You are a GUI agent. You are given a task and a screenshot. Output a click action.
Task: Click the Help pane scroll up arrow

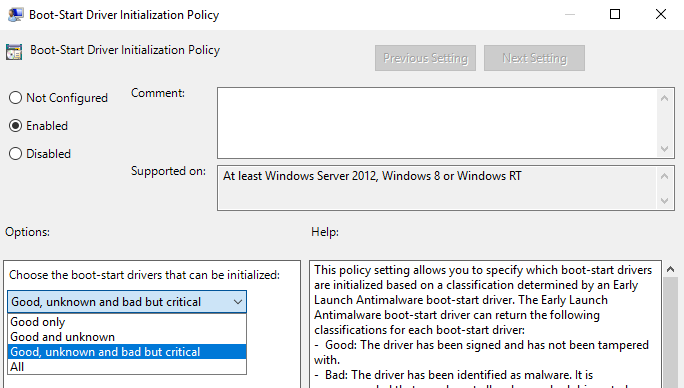pyautogui.click(x=670, y=269)
